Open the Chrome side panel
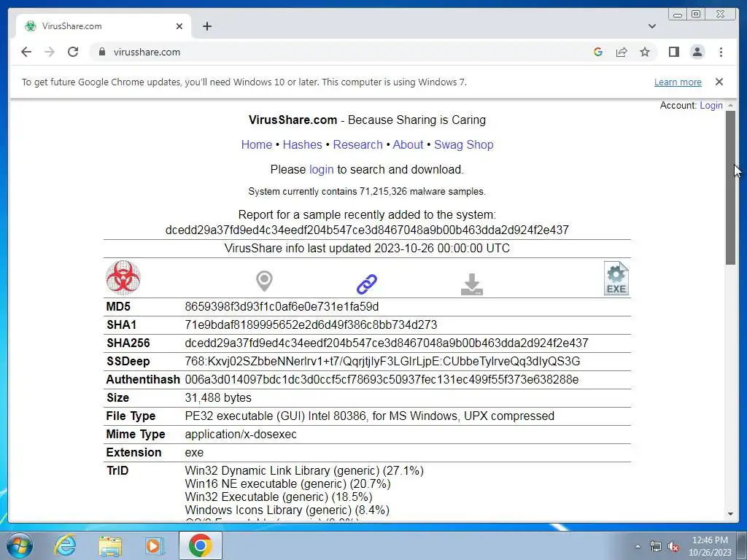This screenshot has height=560, width=747. pos(673,52)
